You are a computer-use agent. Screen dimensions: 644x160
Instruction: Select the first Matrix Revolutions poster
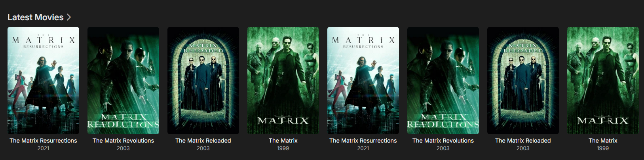(x=123, y=80)
